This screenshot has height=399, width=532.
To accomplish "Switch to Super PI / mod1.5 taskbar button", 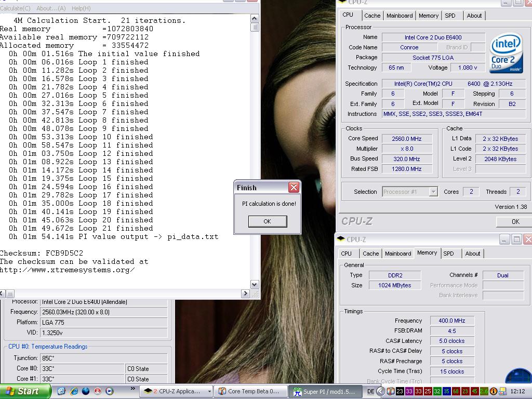I will [x=326, y=392].
